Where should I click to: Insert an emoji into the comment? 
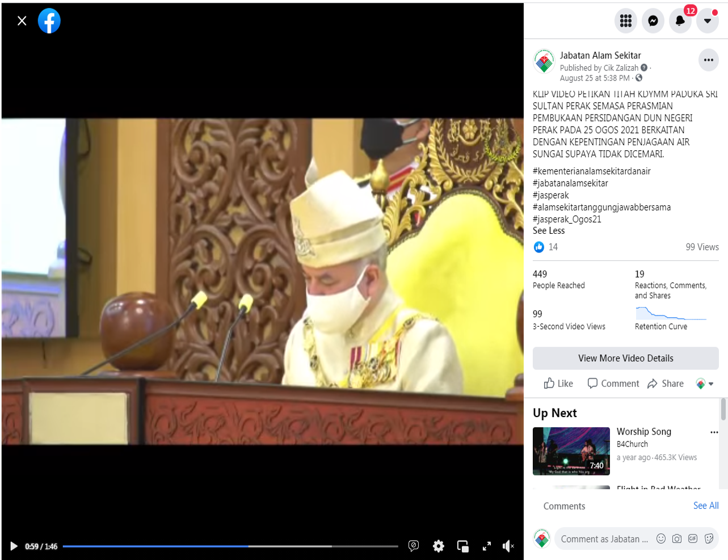point(661,539)
